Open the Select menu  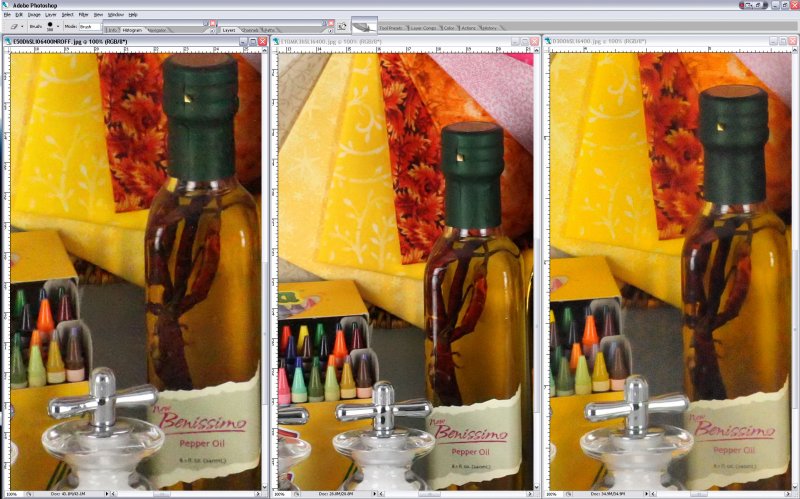click(67, 15)
